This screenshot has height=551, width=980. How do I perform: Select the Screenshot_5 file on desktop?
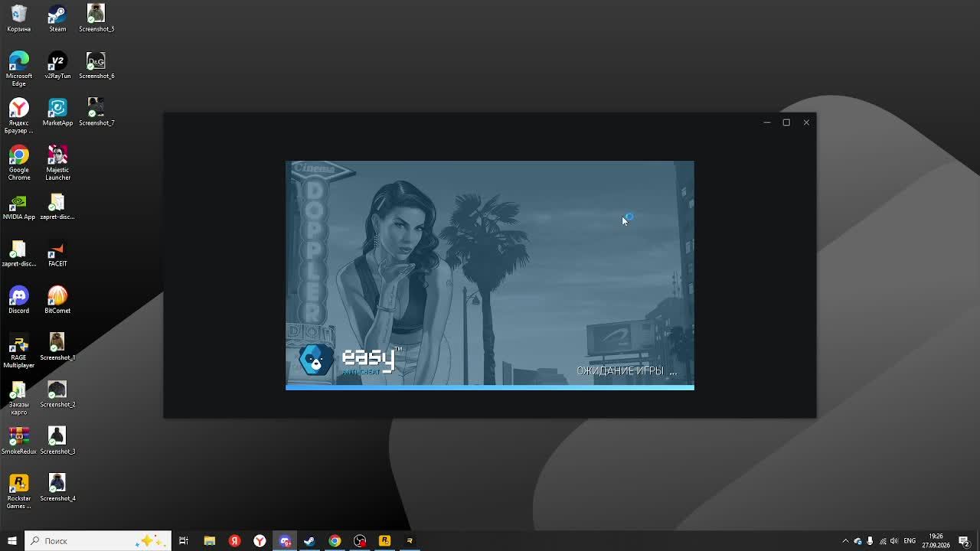click(96, 19)
